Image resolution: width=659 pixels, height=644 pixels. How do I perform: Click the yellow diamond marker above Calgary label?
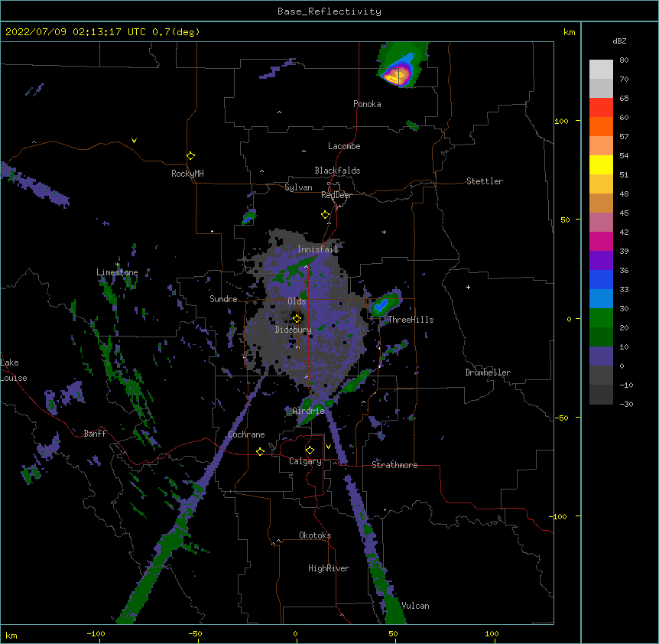[310, 450]
